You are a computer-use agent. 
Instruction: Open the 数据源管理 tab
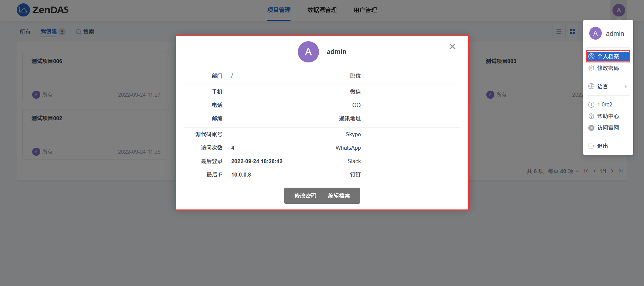pos(322,10)
